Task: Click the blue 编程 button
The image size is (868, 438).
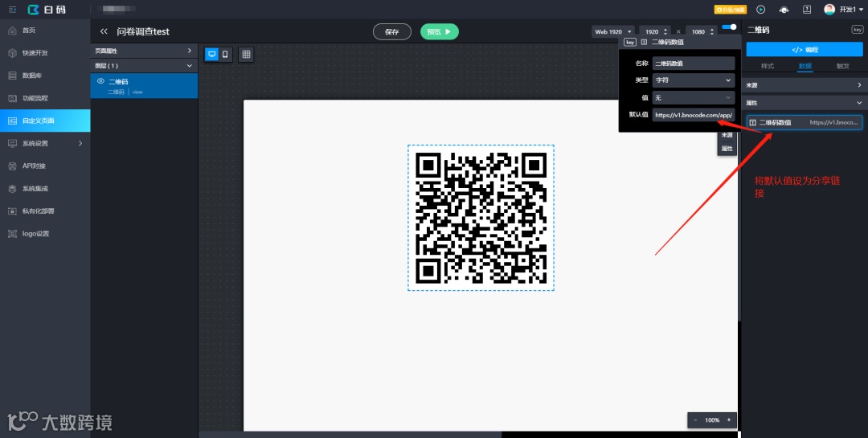Action: pos(805,49)
